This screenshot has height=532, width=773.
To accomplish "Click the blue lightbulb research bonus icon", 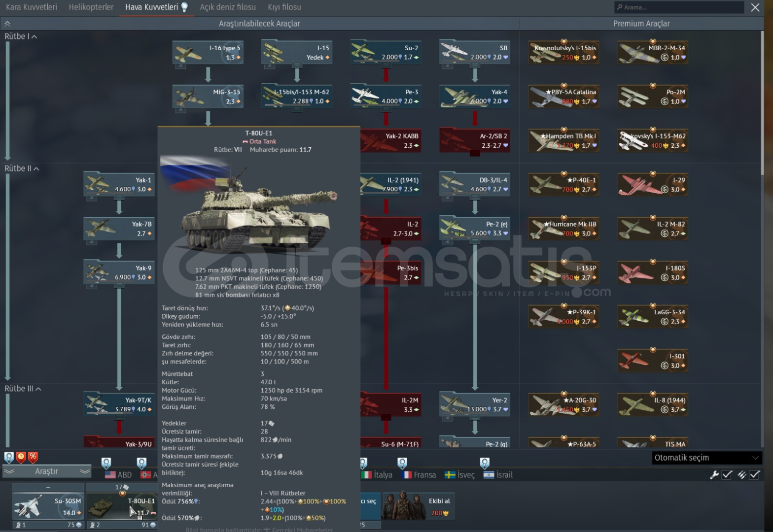I will point(9,457).
